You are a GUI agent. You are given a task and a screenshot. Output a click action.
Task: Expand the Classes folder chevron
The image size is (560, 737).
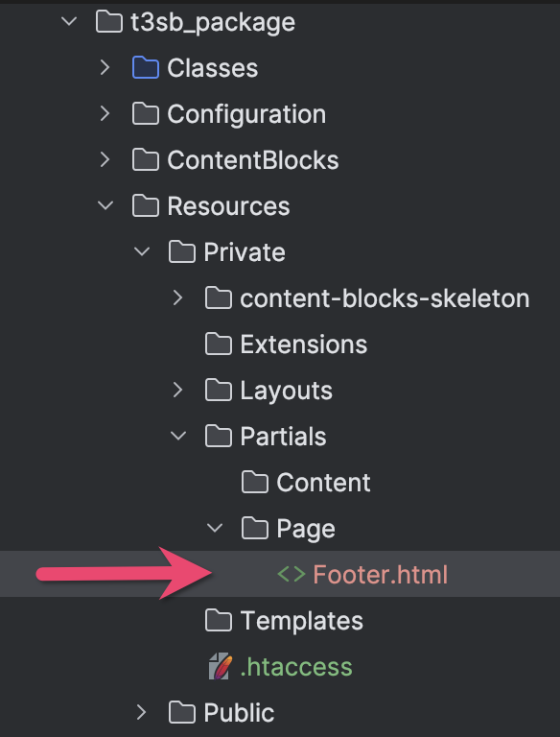105,68
